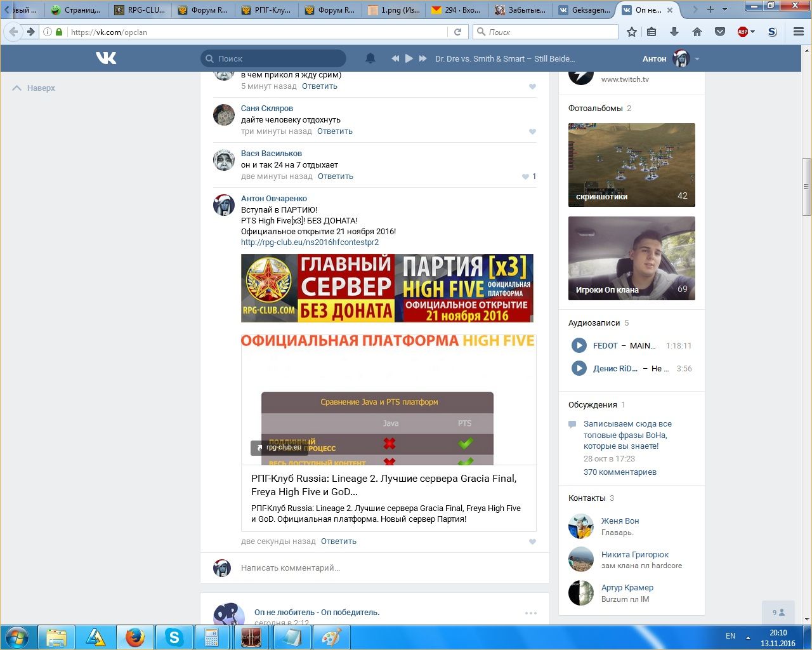This screenshot has width=812, height=650.
Task: Click the Firefox Поиск search box
Action: 546,32
